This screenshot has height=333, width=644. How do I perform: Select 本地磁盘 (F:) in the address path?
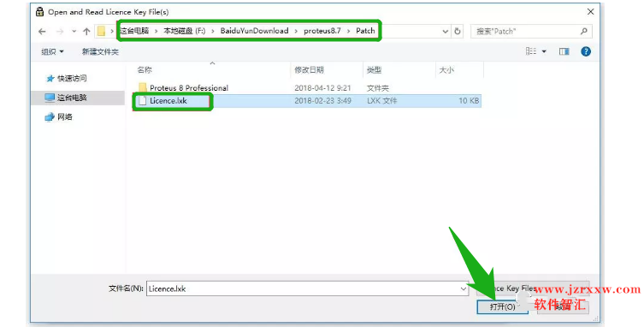(x=185, y=31)
